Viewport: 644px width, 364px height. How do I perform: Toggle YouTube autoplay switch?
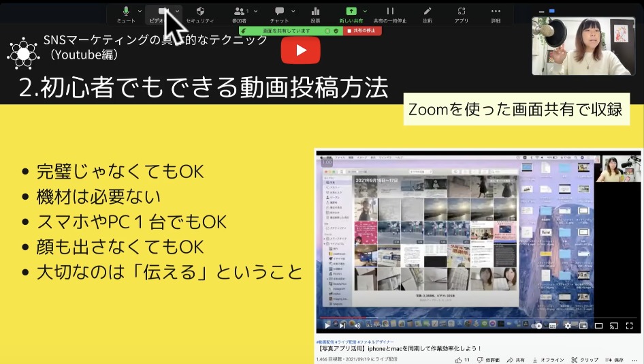537,326
